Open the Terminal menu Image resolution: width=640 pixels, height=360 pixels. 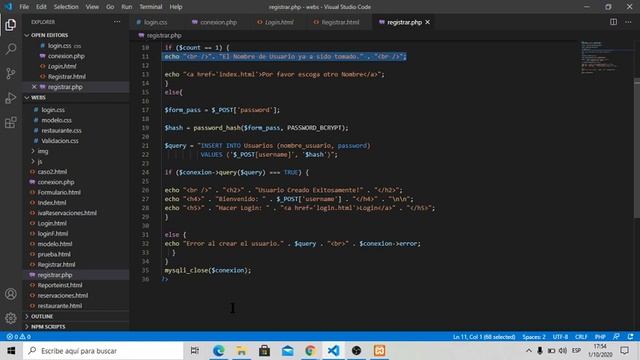[151, 7]
